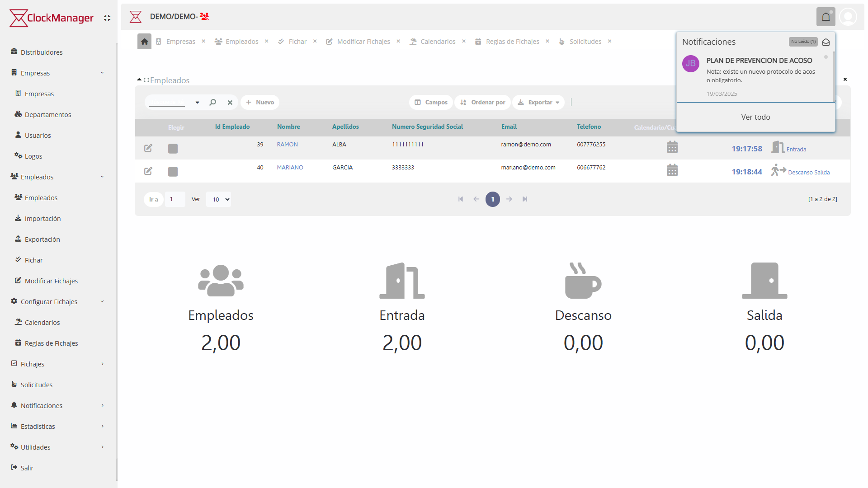Click Ver todo in notifications panel
The height and width of the screenshot is (488, 868).
click(x=755, y=117)
